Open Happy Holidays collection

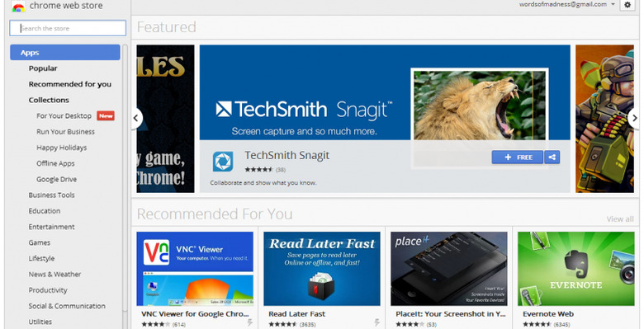(62, 148)
